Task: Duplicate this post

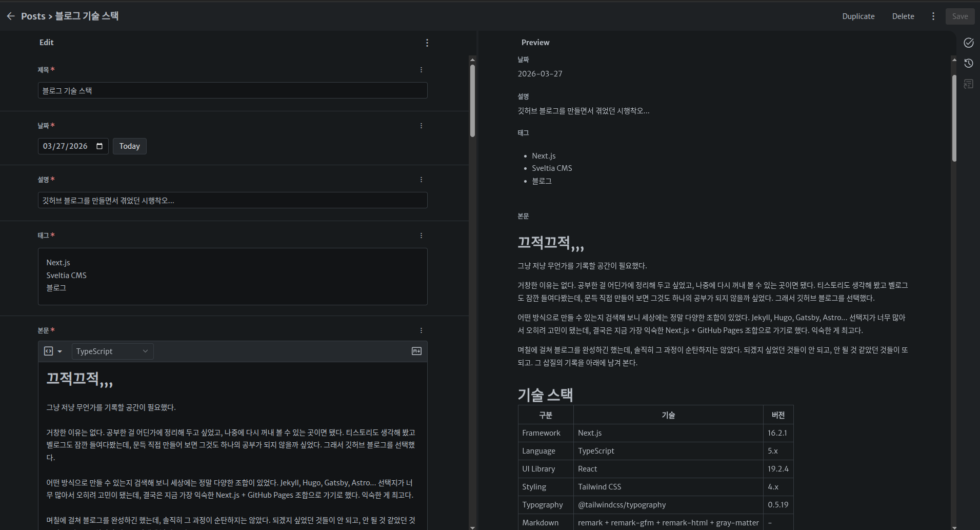Action: pyautogui.click(x=858, y=16)
